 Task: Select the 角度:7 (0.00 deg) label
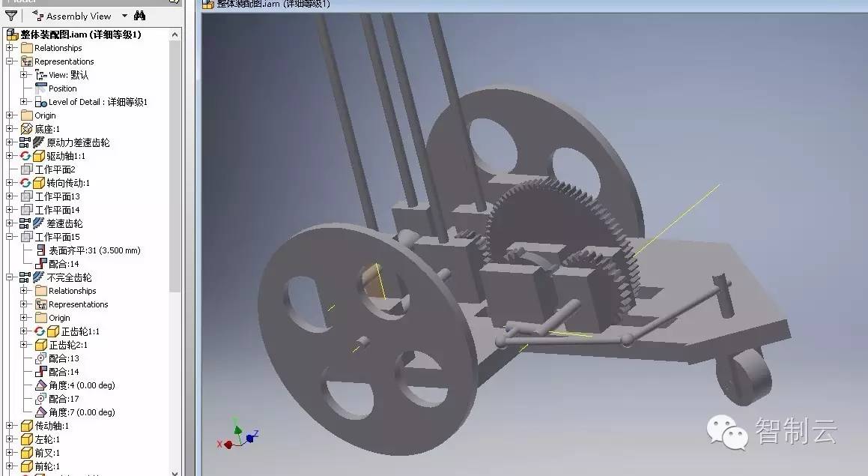pos(82,412)
